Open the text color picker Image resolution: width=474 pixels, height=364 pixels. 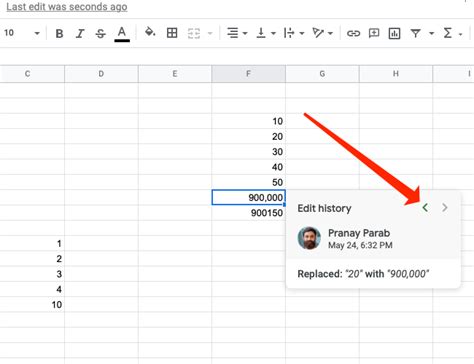tap(122, 34)
